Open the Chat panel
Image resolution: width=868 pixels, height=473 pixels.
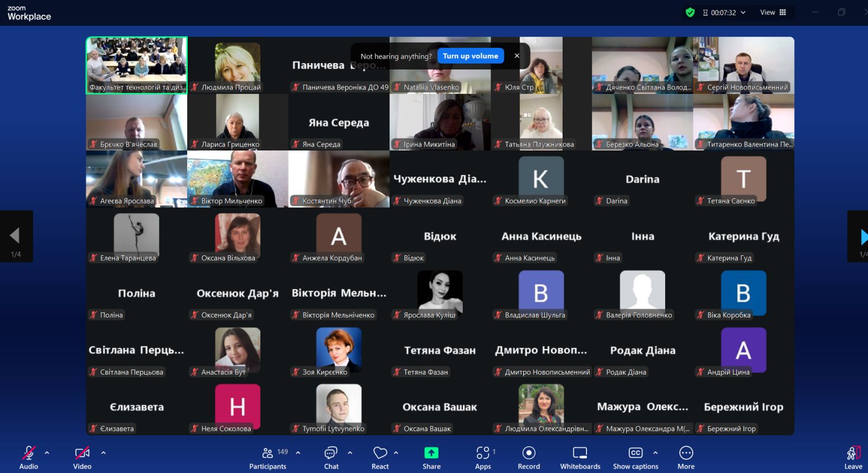[331, 458]
